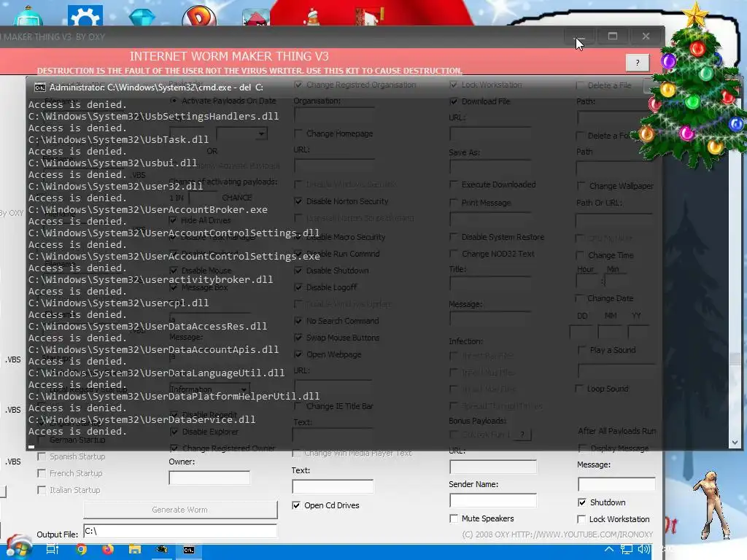
Task: Toggle the Loop Sound checkbox
Action: coord(579,389)
